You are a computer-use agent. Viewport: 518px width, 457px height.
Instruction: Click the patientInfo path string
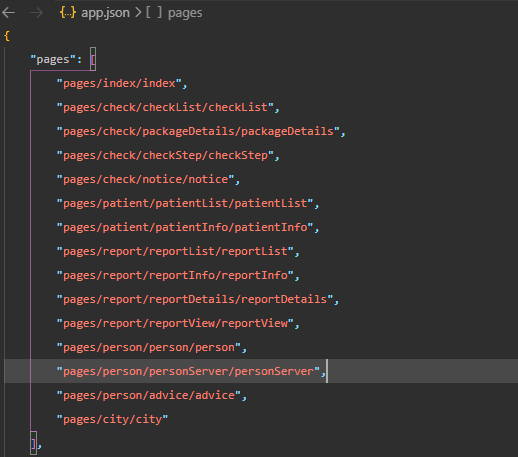tap(185, 227)
